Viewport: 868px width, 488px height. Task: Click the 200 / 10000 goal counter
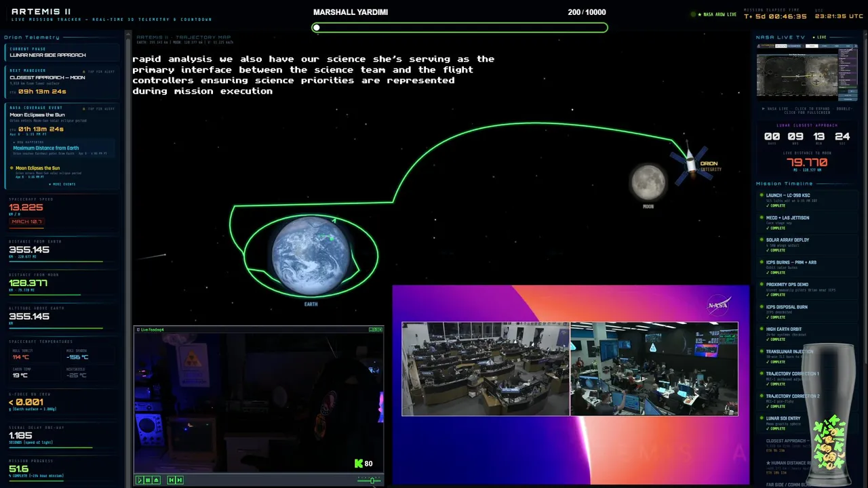tap(587, 12)
